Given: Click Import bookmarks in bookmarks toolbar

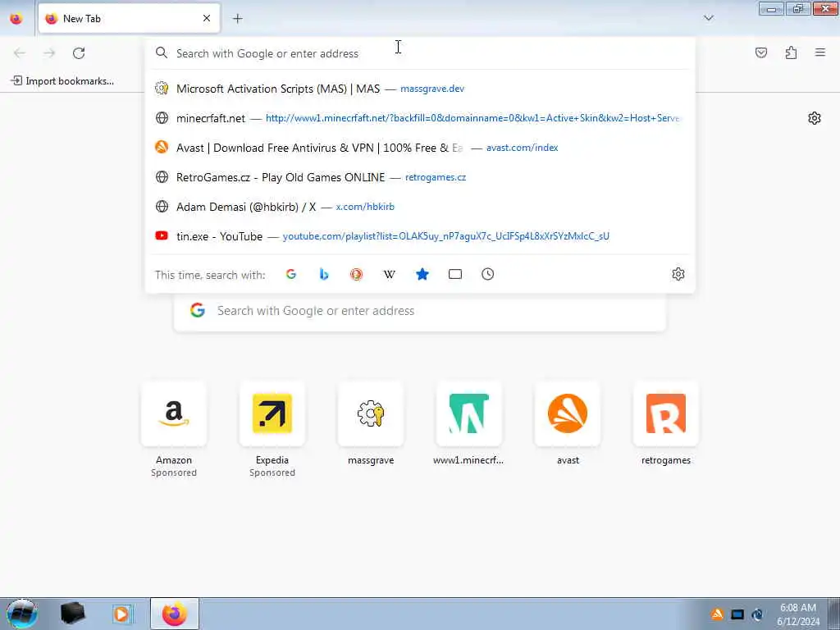Looking at the screenshot, I should (x=62, y=81).
